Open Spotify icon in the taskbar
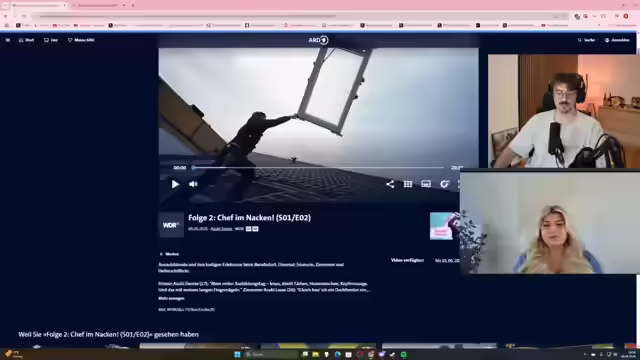The image size is (640, 360). [x=403, y=354]
